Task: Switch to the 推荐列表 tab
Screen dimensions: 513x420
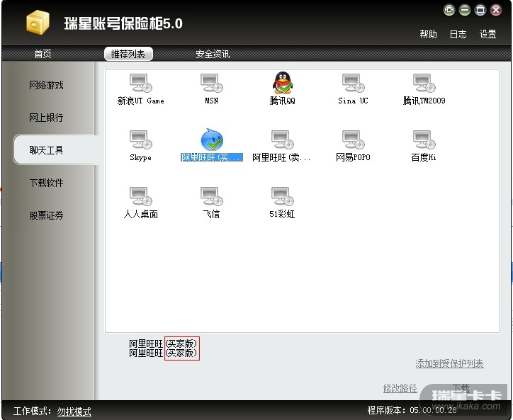Action: pyautogui.click(x=128, y=54)
